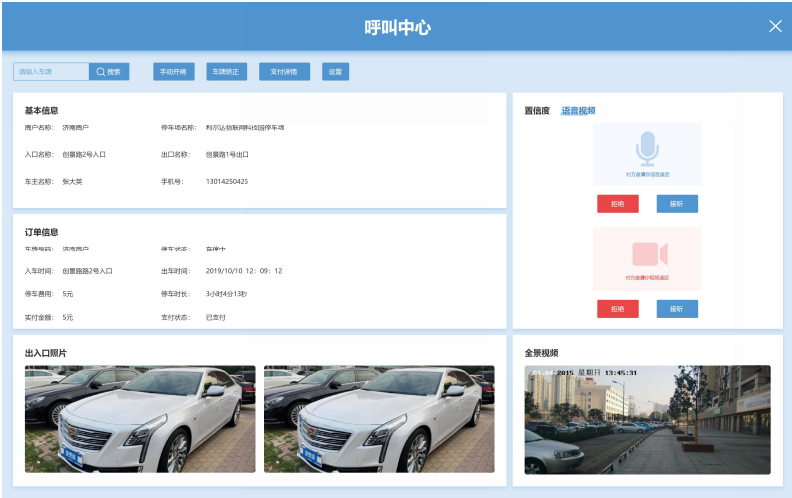Open the first entrance photo thumbnail

point(140,419)
